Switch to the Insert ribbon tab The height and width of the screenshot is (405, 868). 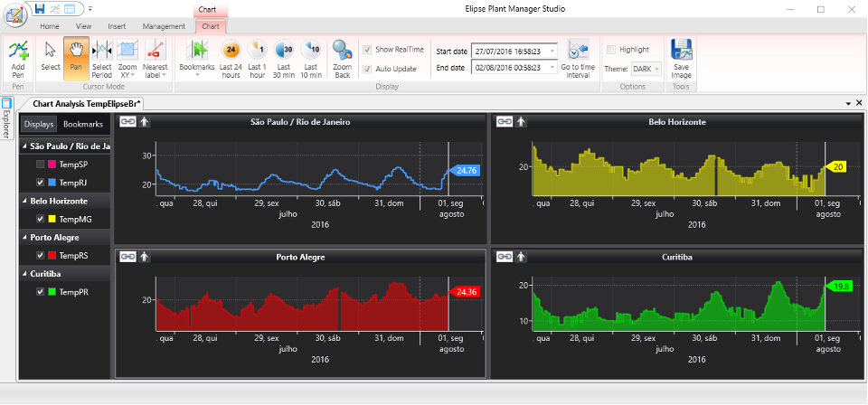(x=117, y=26)
